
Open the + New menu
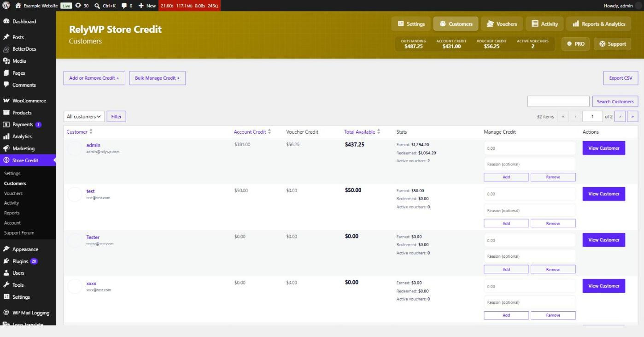[147, 6]
